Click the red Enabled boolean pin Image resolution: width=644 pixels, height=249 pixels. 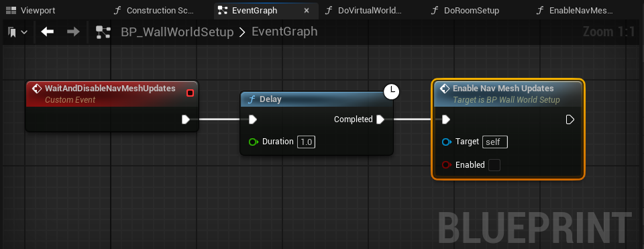[447, 165]
